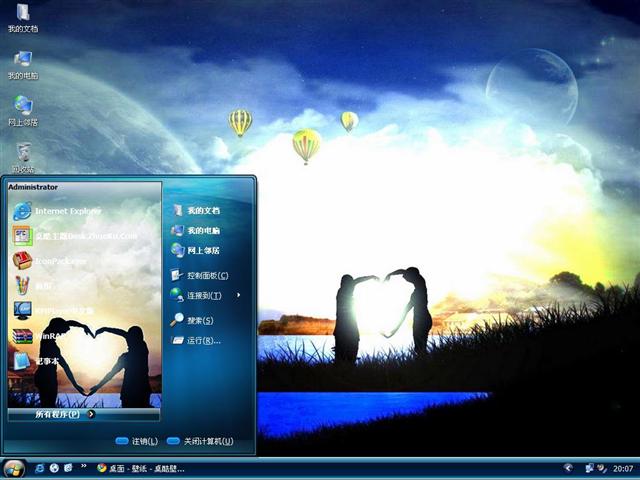Click the 注销(L) log off button
The width and height of the screenshot is (640, 480).
point(137,441)
